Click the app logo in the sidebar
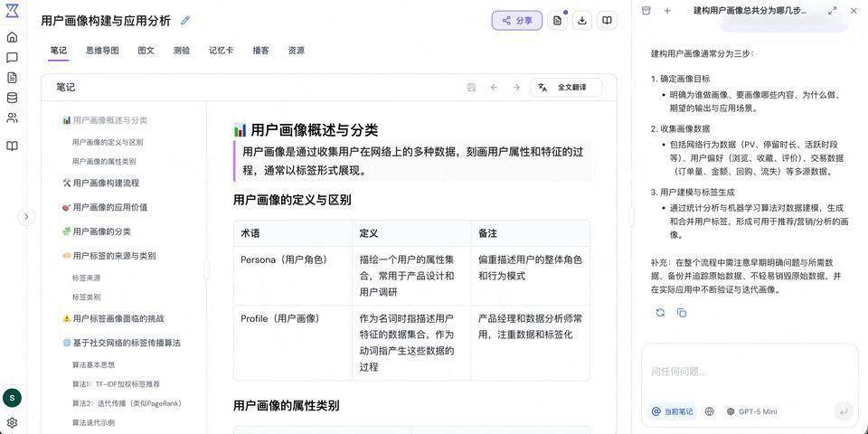This screenshot has height=434, width=868. pos(12,11)
